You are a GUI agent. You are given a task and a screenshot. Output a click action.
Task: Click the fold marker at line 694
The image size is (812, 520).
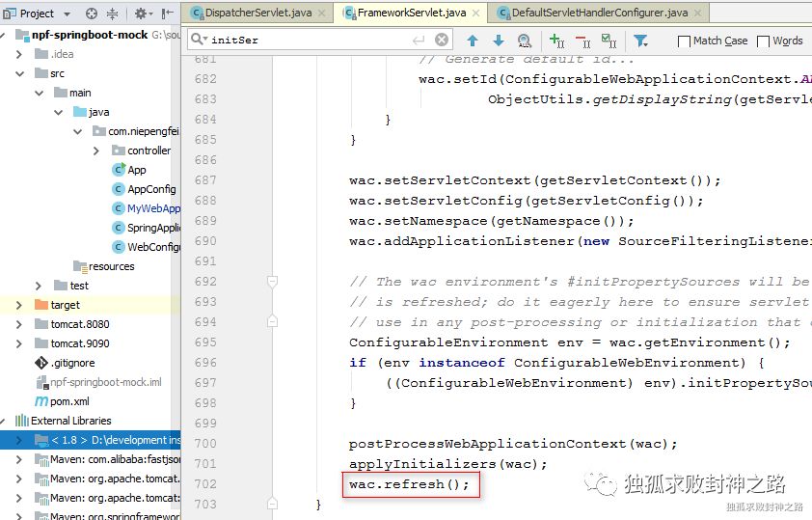point(272,321)
